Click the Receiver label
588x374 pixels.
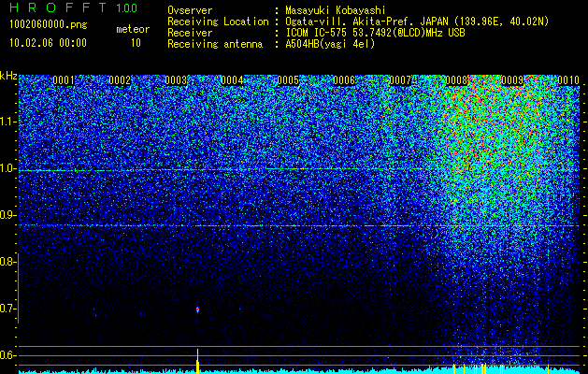pyautogui.click(x=190, y=33)
